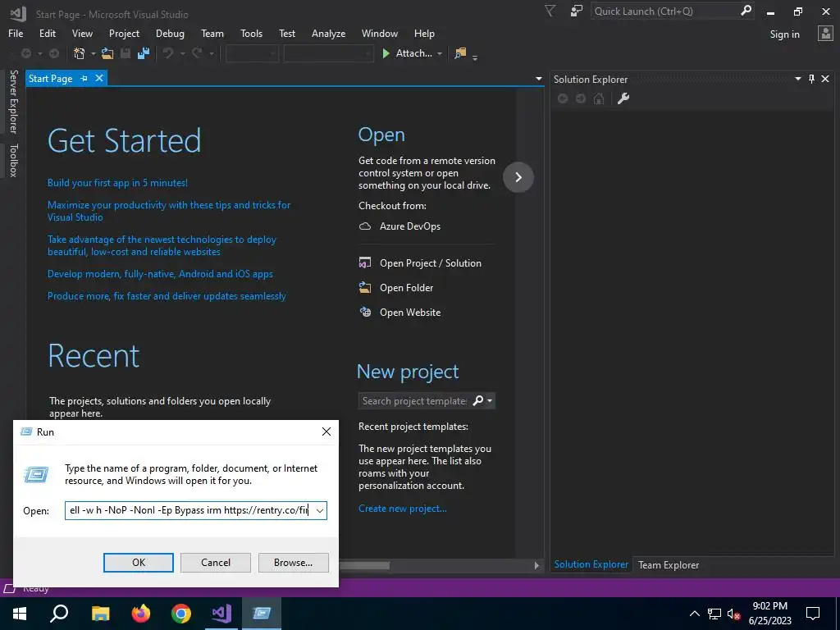Open Solution Explorer window position dropdown
The image size is (840, 630).
click(x=797, y=79)
